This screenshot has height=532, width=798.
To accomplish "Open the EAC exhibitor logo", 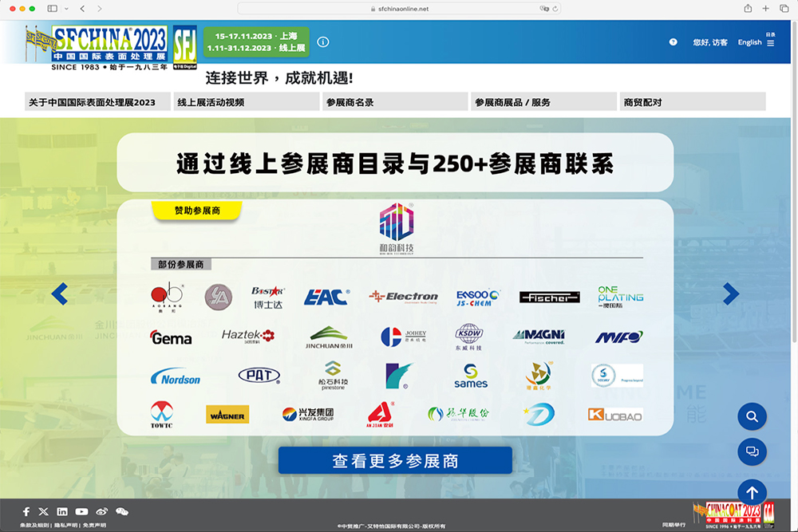I will tap(326, 297).
